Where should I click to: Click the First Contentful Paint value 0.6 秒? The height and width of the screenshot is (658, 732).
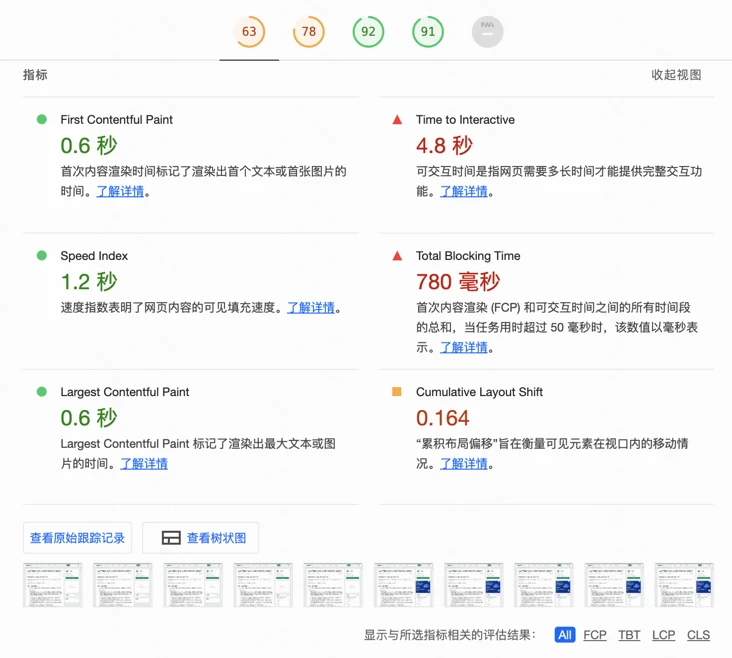89,145
